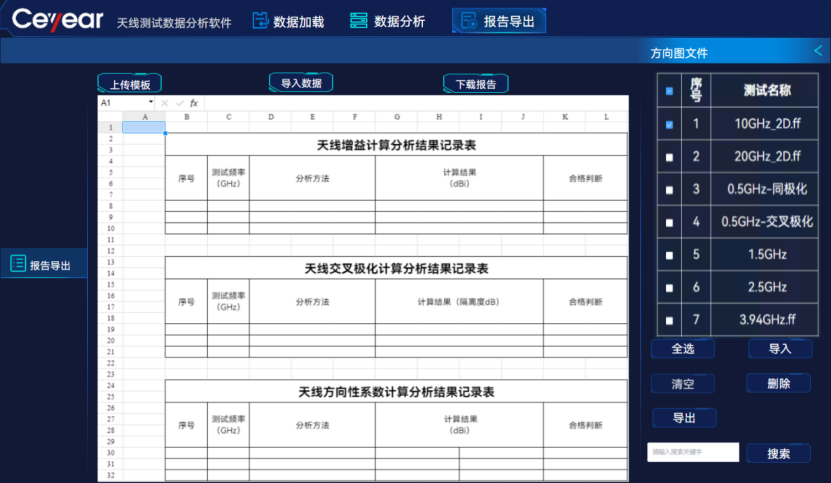
Task: Click the spreadsheet formula input bar
Action: [x=416, y=103]
